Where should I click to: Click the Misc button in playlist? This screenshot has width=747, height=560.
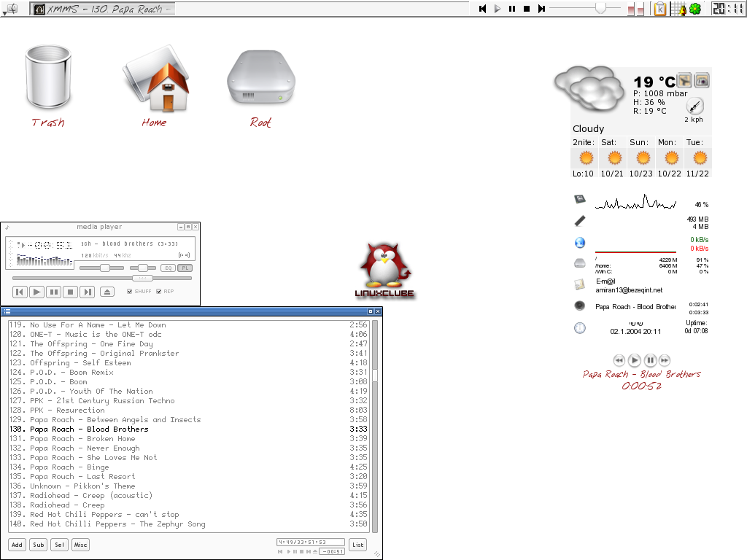(80, 545)
